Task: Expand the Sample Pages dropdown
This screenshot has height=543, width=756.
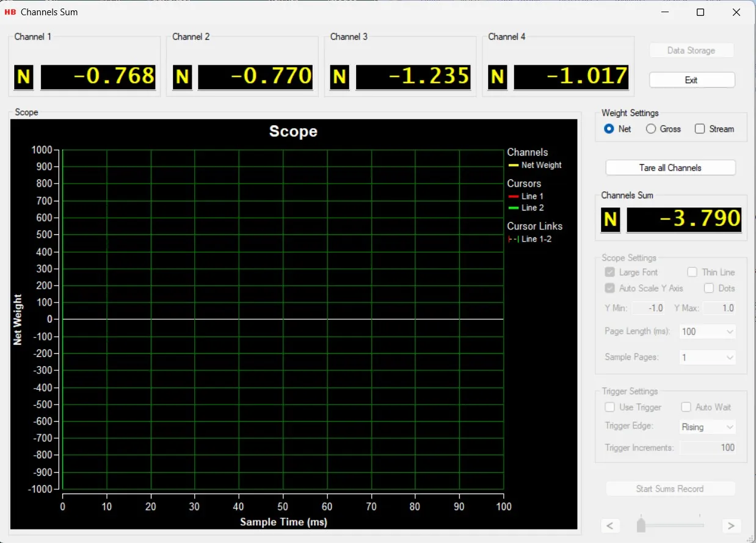Action: point(707,358)
